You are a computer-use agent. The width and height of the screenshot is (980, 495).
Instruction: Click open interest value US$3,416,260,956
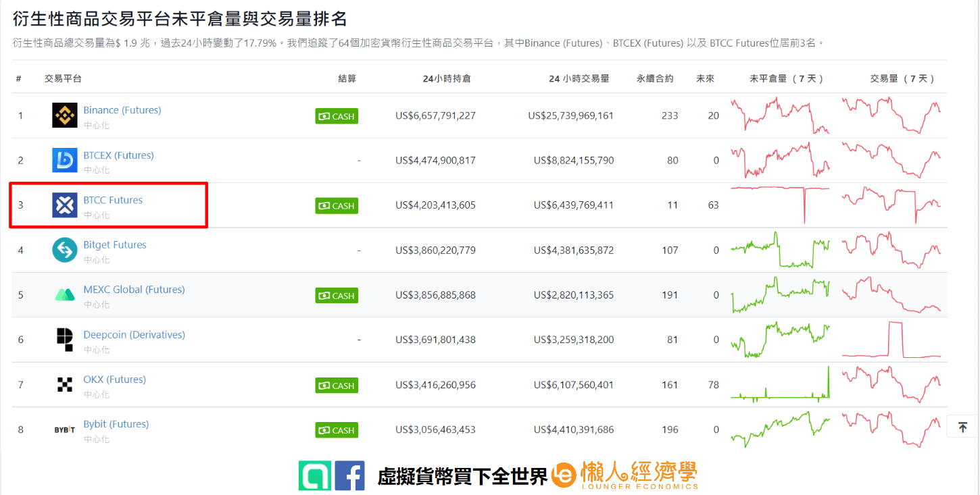[x=435, y=385]
